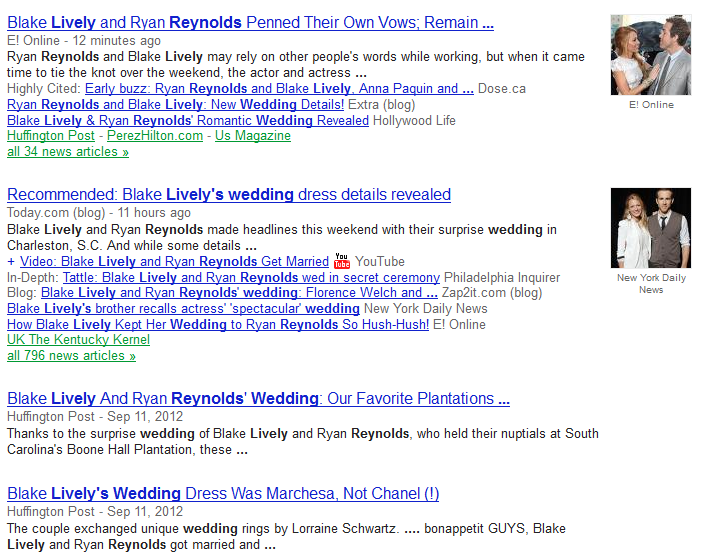The image size is (704, 559).
Task: Click the New York Daily News thumbnail
Action: tap(651, 228)
